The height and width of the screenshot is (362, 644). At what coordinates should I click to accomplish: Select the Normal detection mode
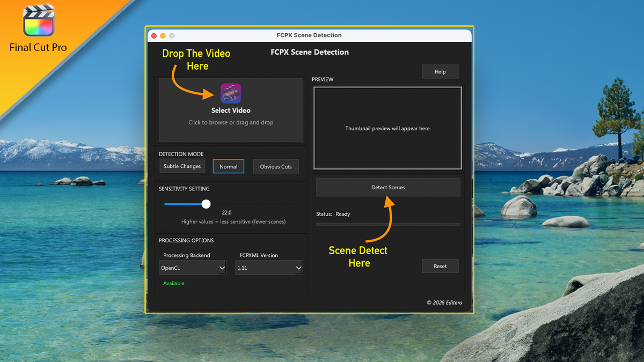coord(228,166)
